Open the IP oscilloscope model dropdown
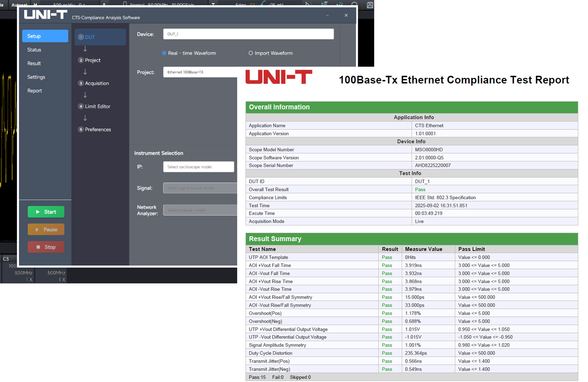 (199, 167)
